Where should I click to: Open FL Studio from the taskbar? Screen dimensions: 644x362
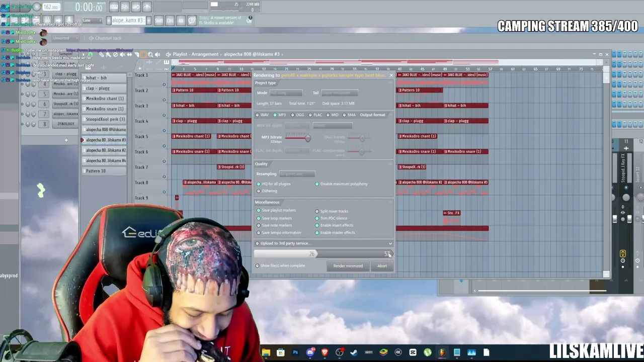tap(442, 352)
